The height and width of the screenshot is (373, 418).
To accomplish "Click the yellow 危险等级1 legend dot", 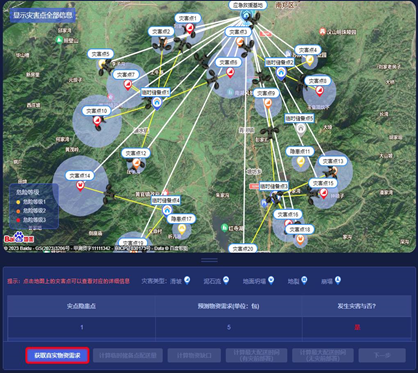I will point(18,202).
